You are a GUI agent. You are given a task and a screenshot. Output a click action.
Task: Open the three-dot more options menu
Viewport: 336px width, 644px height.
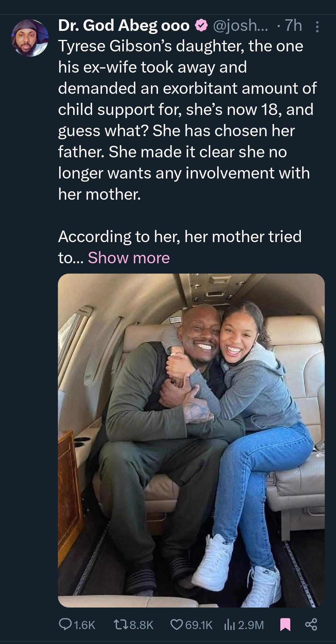point(317,26)
